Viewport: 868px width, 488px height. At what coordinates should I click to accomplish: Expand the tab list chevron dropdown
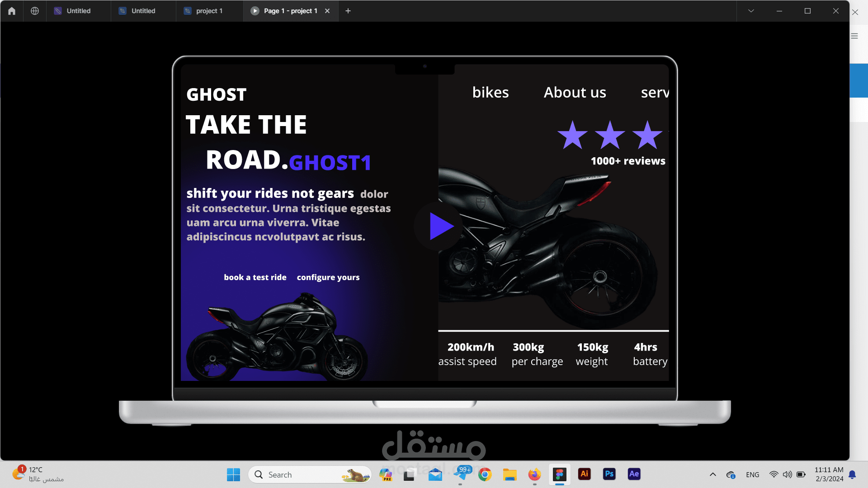coord(751,11)
